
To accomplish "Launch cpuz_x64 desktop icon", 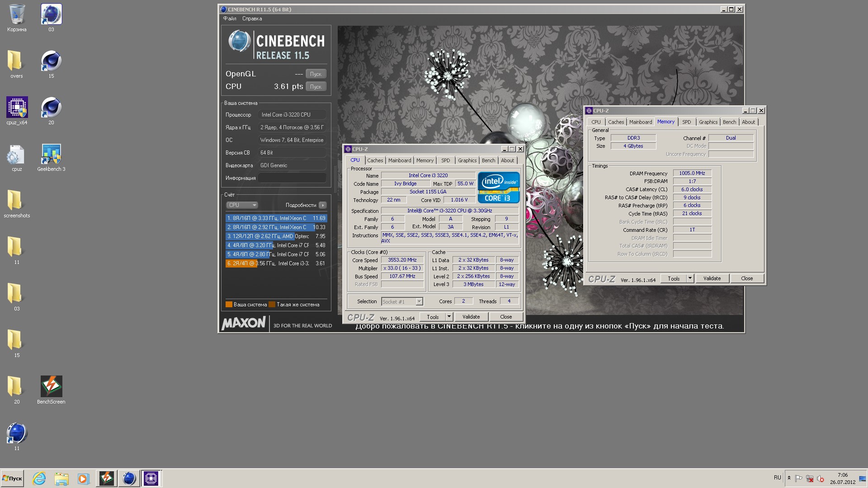I will [x=17, y=111].
